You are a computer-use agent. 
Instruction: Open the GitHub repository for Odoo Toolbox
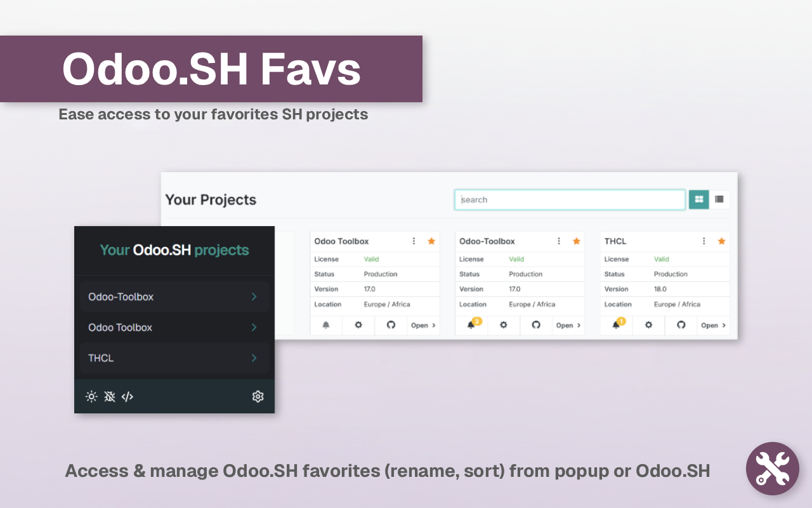pyautogui.click(x=391, y=325)
